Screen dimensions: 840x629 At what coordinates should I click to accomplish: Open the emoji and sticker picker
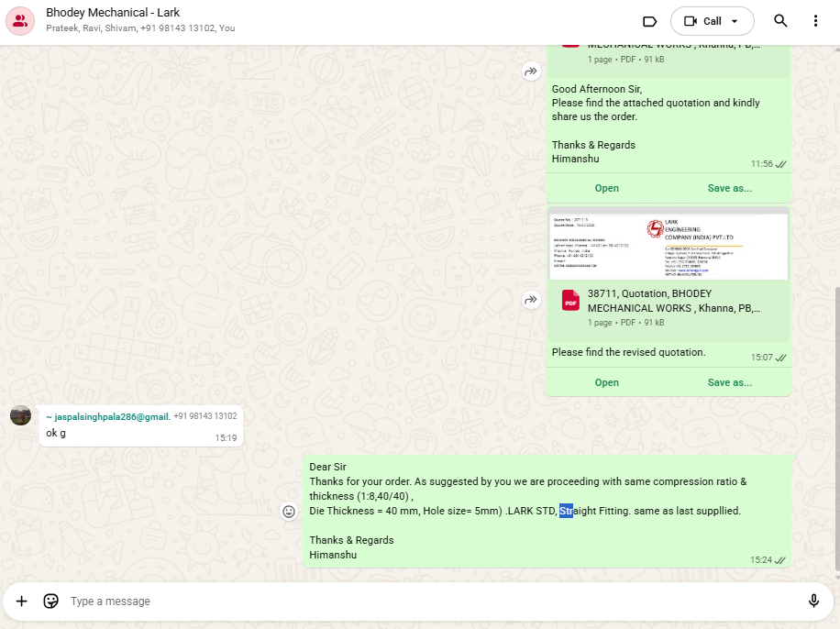[x=51, y=601]
